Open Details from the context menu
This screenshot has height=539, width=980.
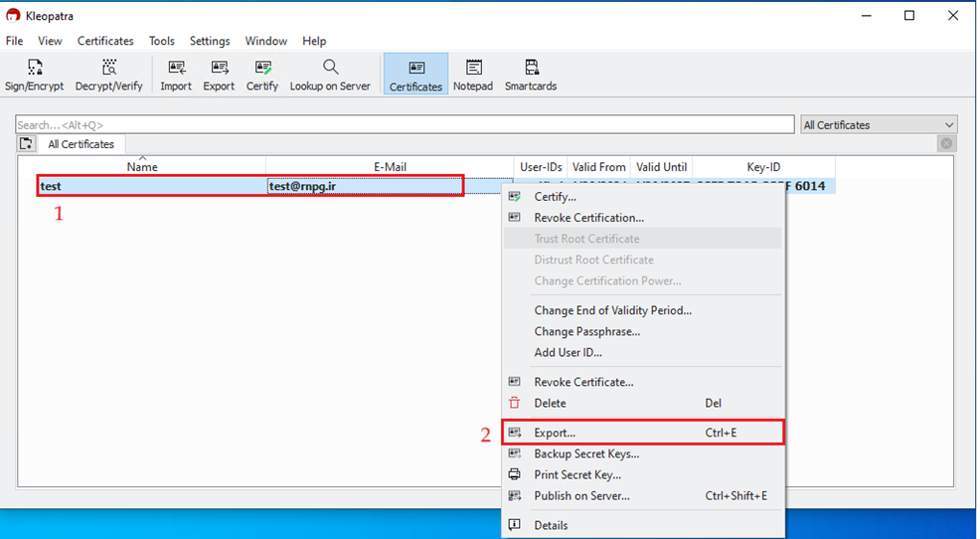click(642, 525)
